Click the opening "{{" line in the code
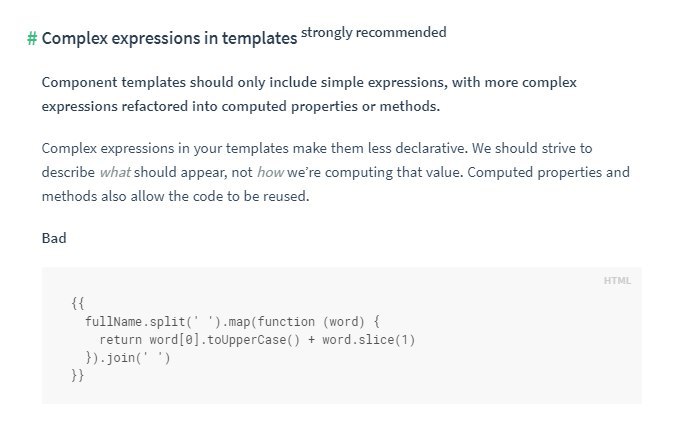This screenshot has width=692, height=423. pos(79,303)
